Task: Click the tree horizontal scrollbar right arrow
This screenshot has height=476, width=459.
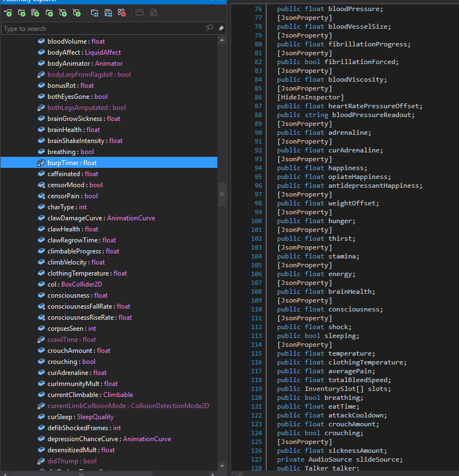Action: point(212,474)
